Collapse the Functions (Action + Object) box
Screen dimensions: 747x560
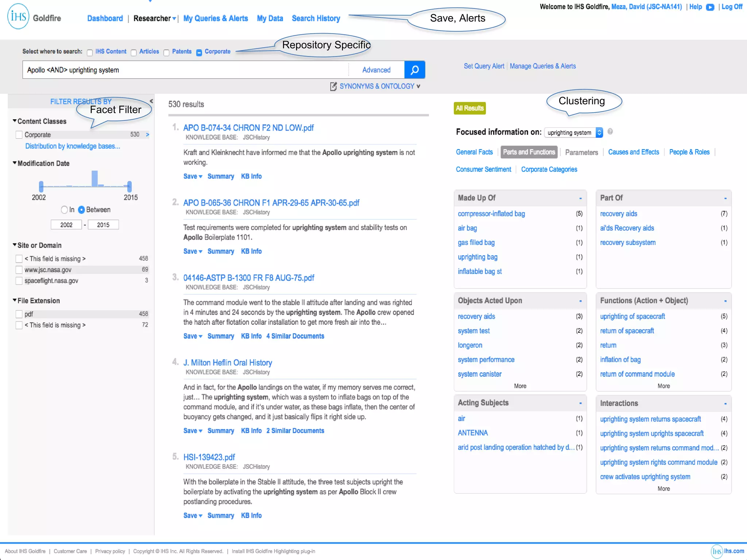(725, 301)
